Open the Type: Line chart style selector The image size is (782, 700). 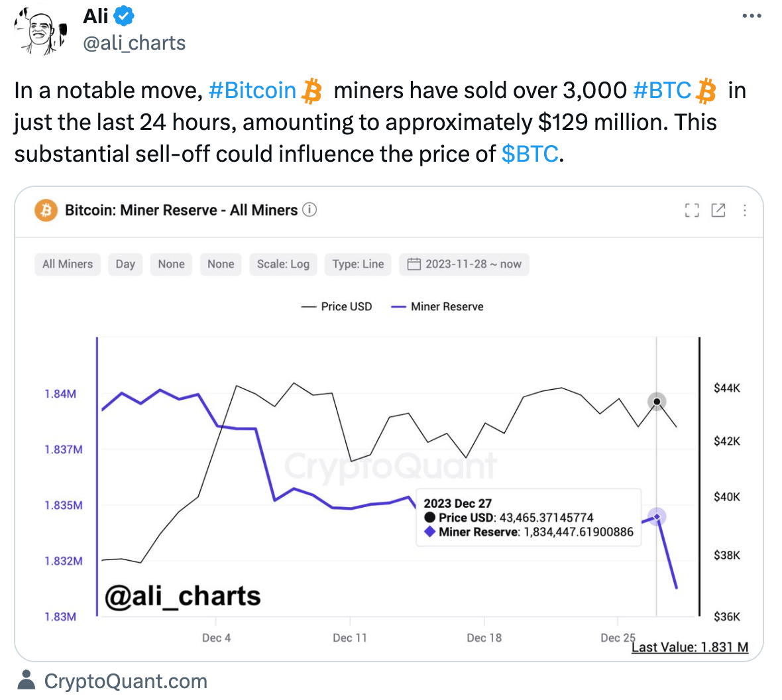[x=358, y=264]
